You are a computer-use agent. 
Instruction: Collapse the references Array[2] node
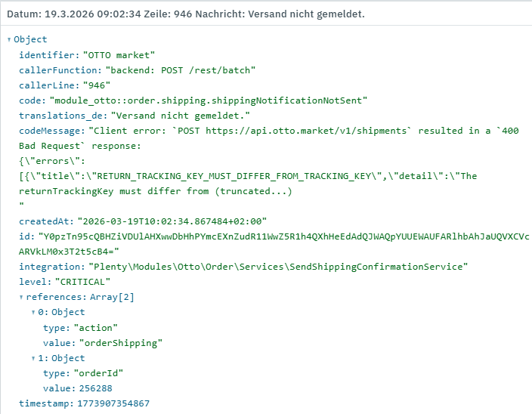point(22,297)
